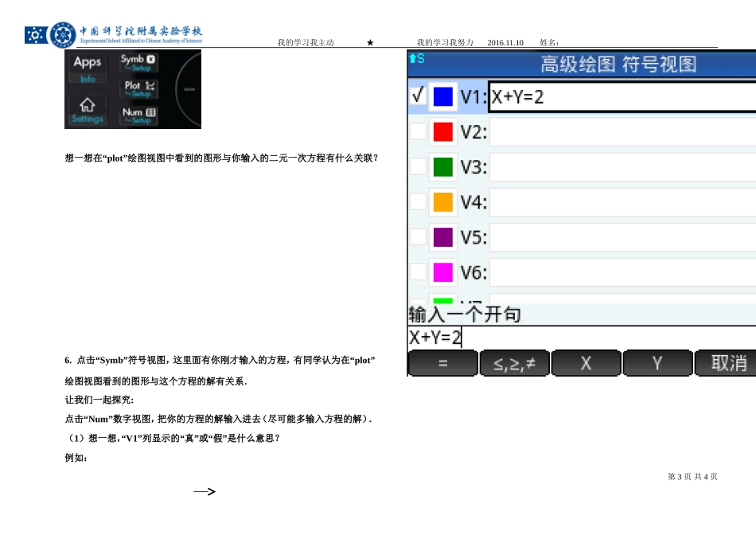Click the blue star-sun logo square
756x535 pixels.
pos(36,35)
